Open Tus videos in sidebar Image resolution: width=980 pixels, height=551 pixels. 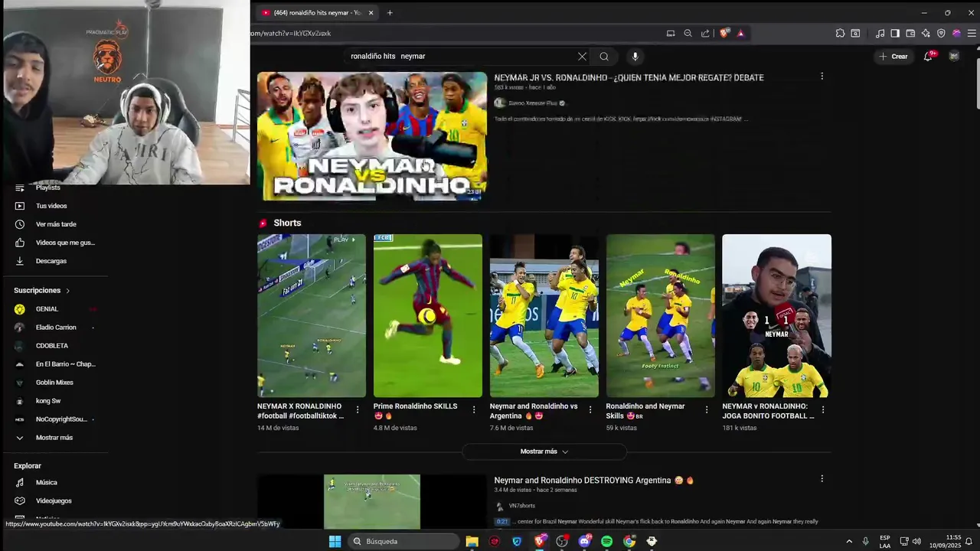(51, 206)
